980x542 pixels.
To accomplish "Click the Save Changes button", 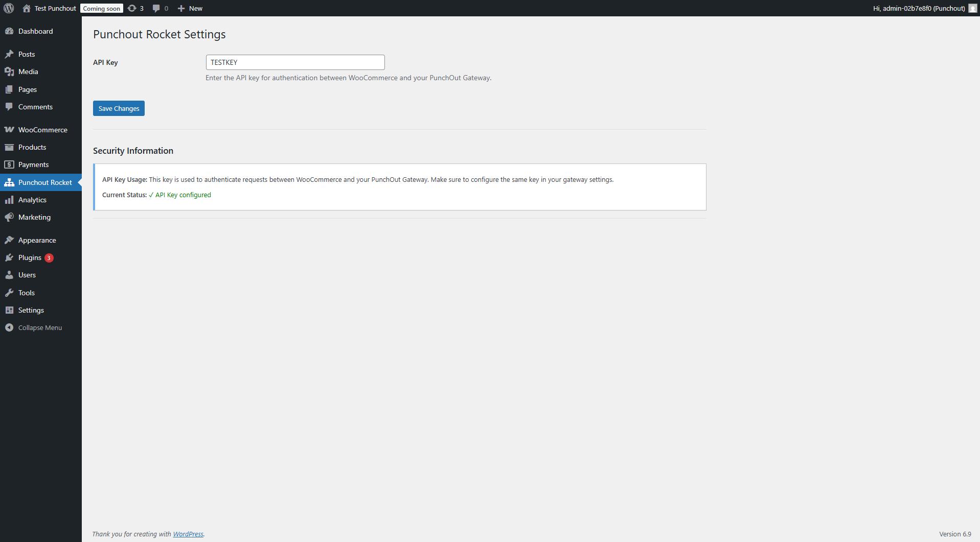I will 119,108.
